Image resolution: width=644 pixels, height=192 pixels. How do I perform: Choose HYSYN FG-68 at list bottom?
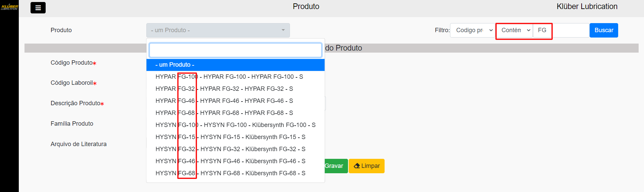pyautogui.click(x=230, y=173)
